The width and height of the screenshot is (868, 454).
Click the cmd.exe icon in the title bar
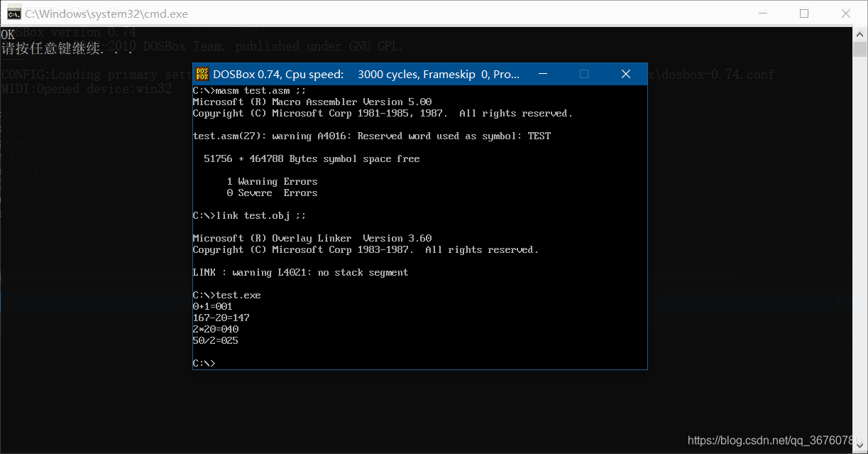(13, 13)
